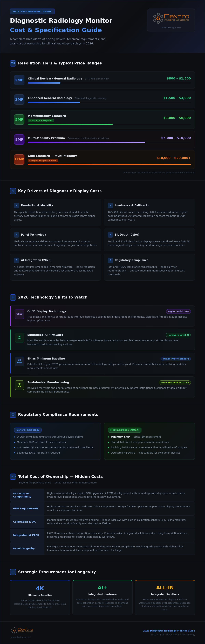Image resolution: width=205 pixels, height=644 pixels.
Task: Click the FDA / MQSA Required label
Action: (x=41, y=121)
